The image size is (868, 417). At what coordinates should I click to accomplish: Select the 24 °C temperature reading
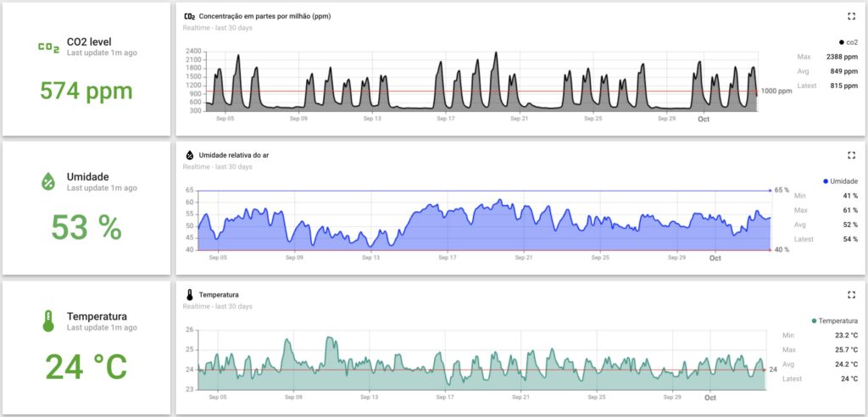click(x=86, y=367)
